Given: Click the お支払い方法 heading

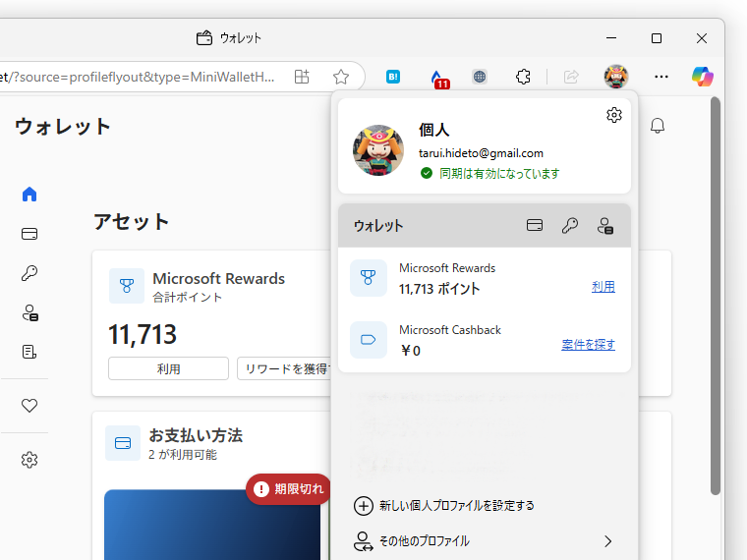Looking at the screenshot, I should tap(196, 435).
